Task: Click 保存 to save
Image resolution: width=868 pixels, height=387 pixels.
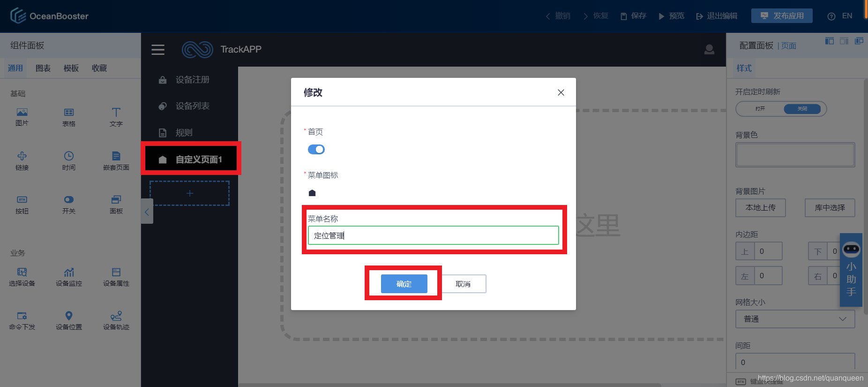Action: [x=633, y=16]
